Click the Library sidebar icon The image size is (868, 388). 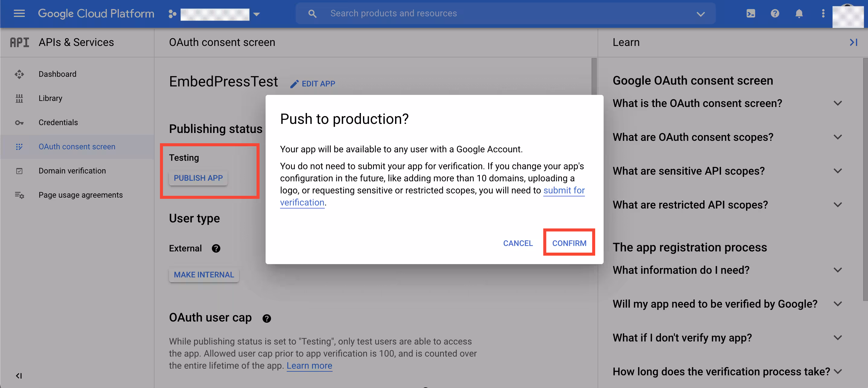click(x=19, y=98)
